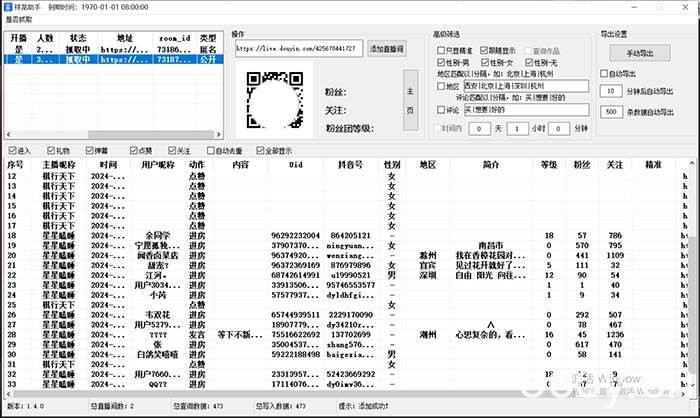Click the room list scrollbar left arrow
The height and width of the screenshot is (418, 700).
coord(8,134)
